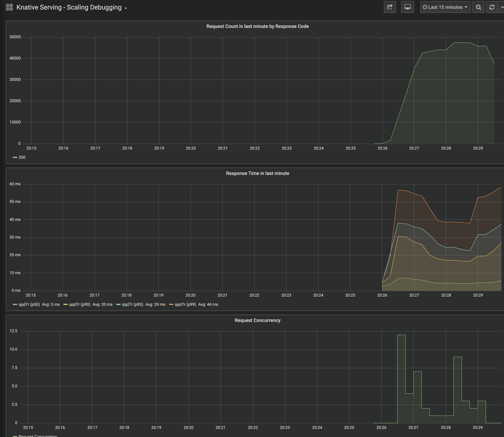
Task: Toggle the qqd7r (p50) legend series
Action: [29, 304]
